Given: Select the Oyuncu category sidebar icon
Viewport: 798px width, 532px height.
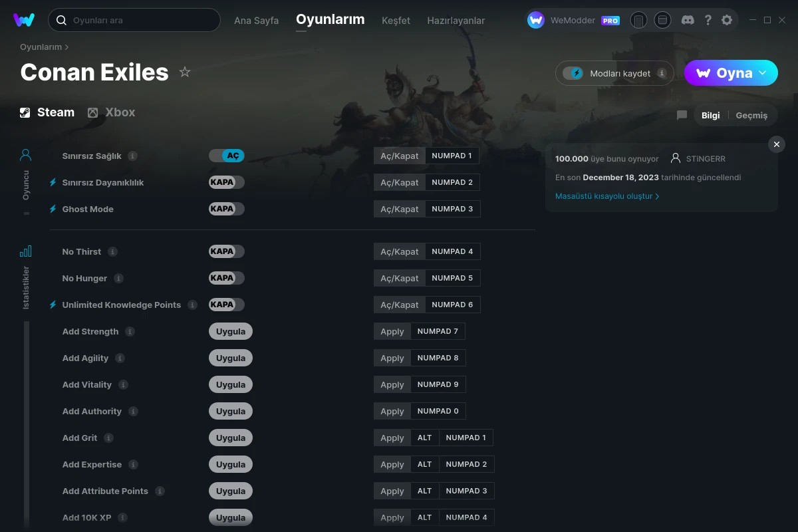Looking at the screenshot, I should (25, 155).
